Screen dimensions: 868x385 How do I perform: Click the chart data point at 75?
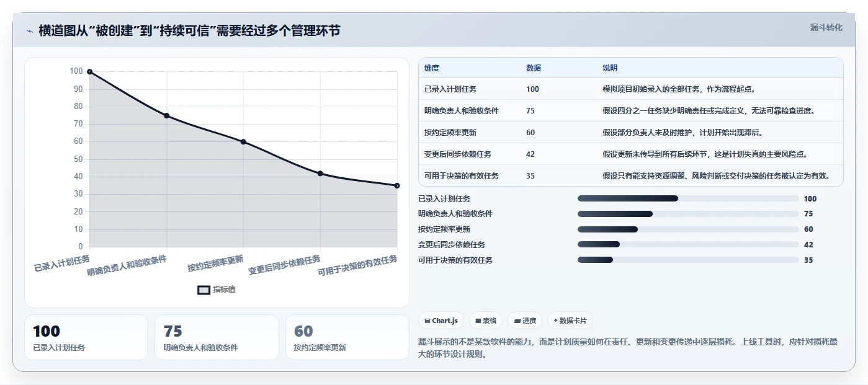tap(166, 115)
